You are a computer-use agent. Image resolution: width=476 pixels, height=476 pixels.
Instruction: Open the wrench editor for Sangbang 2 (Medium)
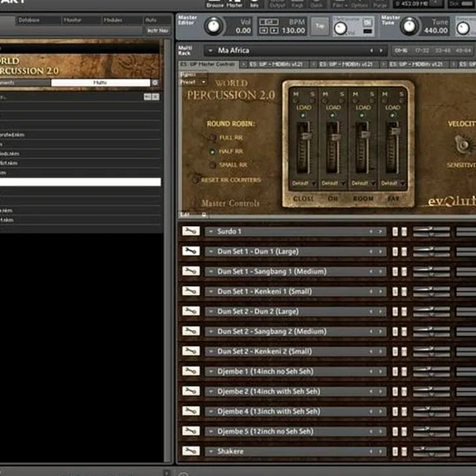coord(190,331)
